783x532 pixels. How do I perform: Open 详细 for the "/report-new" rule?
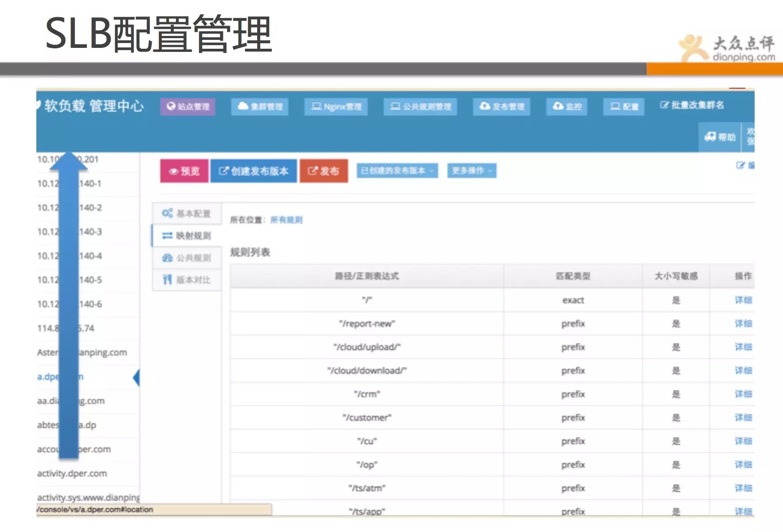pos(744,324)
